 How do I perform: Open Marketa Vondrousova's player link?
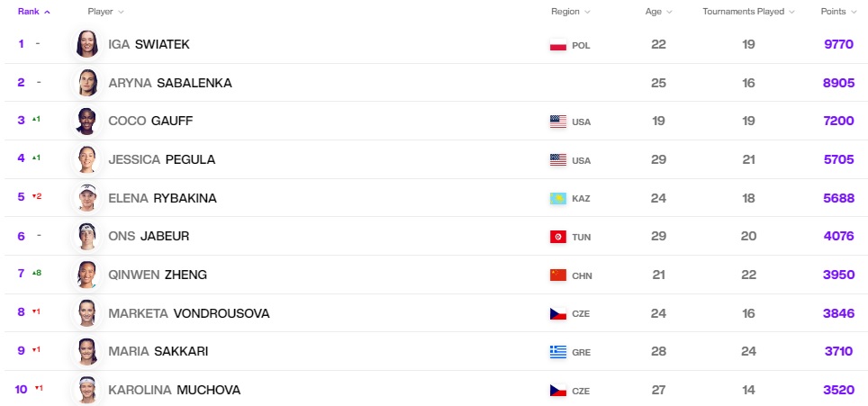click(189, 313)
